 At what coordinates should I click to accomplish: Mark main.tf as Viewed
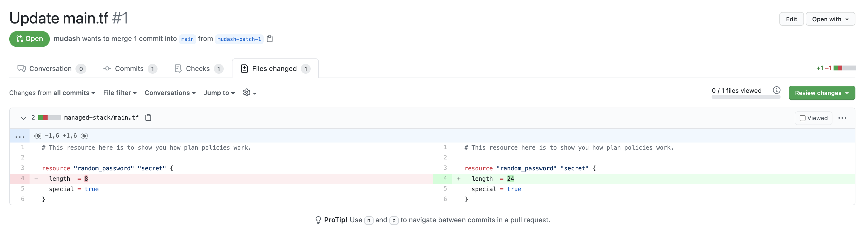point(813,118)
